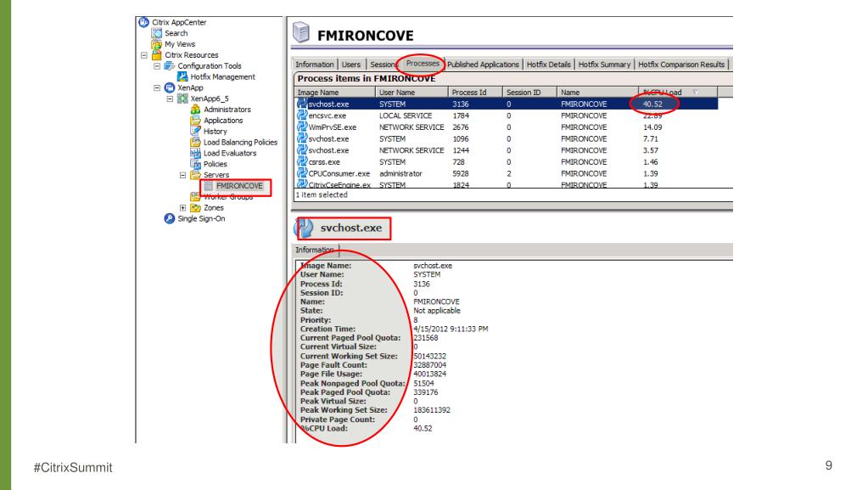Switch to the Processes tab
Image resolution: width=868 pixels, height=490 pixels.
423,63
